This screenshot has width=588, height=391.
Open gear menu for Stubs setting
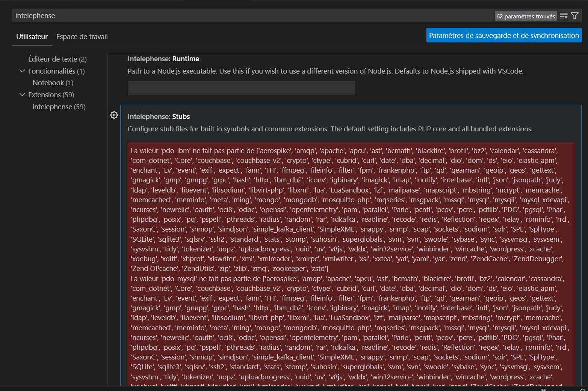pyautogui.click(x=114, y=115)
